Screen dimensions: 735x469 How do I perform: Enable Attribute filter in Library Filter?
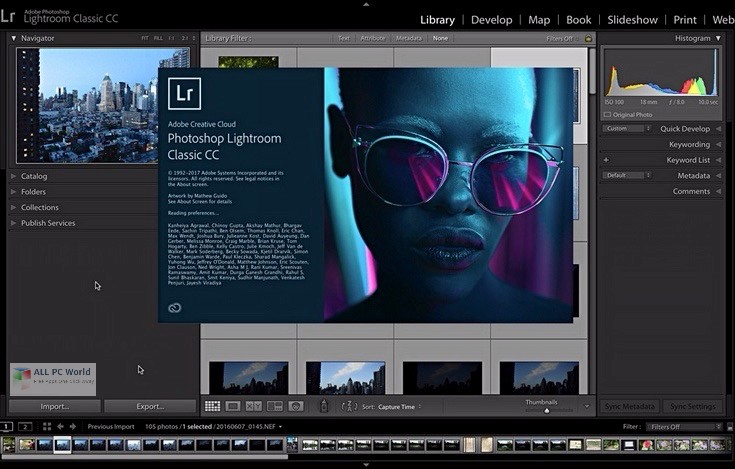click(373, 38)
